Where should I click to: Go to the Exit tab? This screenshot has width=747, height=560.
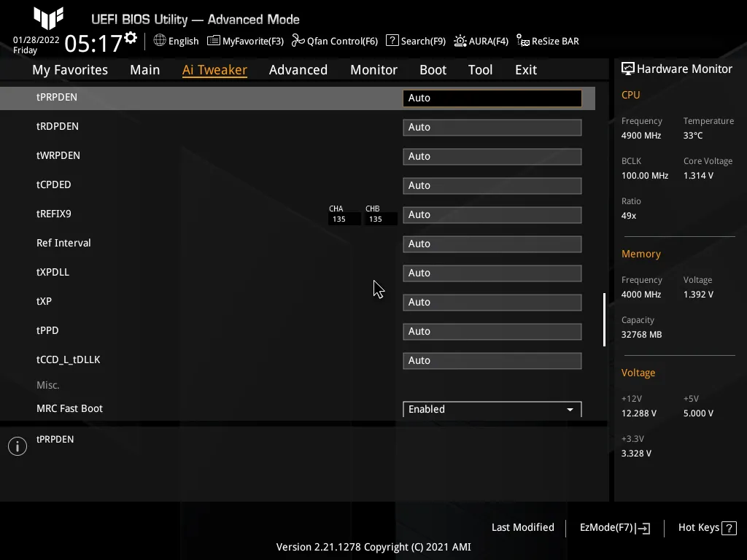click(526, 70)
